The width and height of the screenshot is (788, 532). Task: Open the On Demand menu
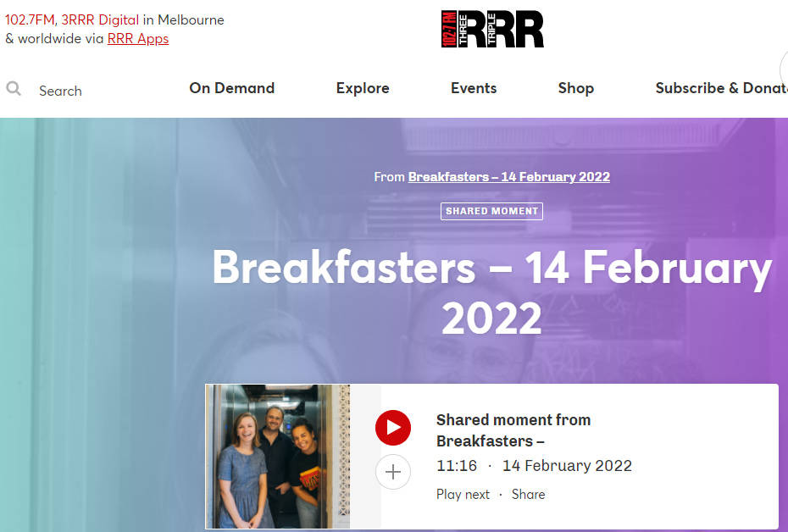(231, 88)
